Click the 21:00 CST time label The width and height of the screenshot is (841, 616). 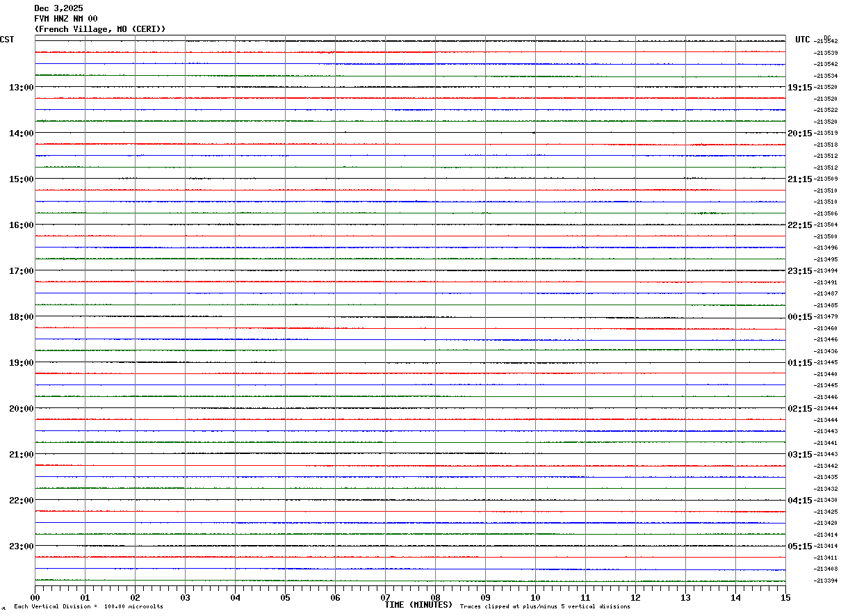pos(21,455)
